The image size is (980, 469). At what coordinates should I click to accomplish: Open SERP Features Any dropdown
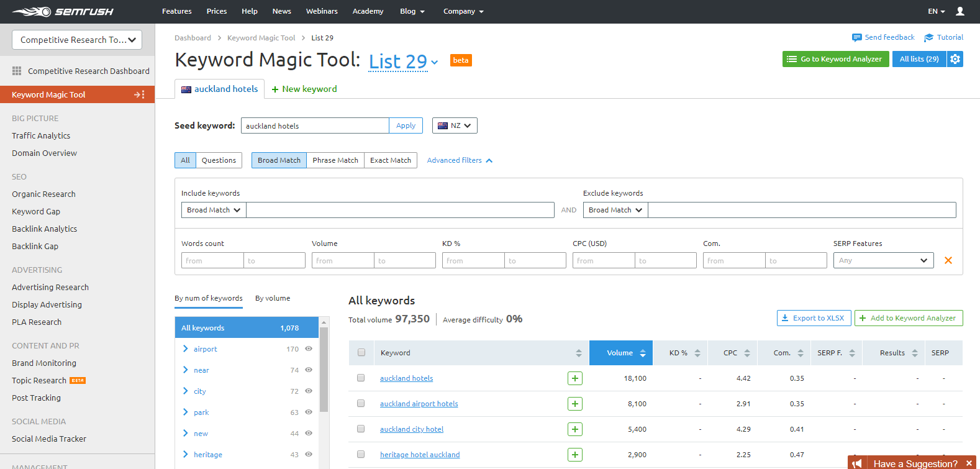click(884, 260)
